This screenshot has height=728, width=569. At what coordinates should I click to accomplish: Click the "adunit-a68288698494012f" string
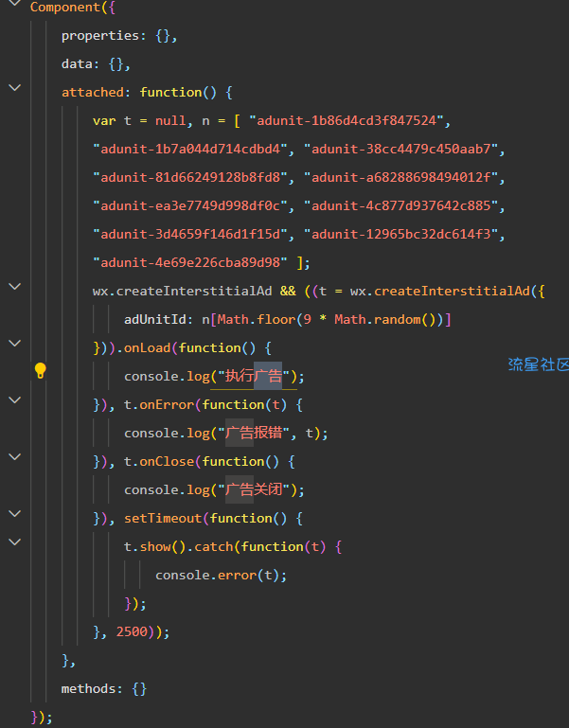click(x=400, y=177)
